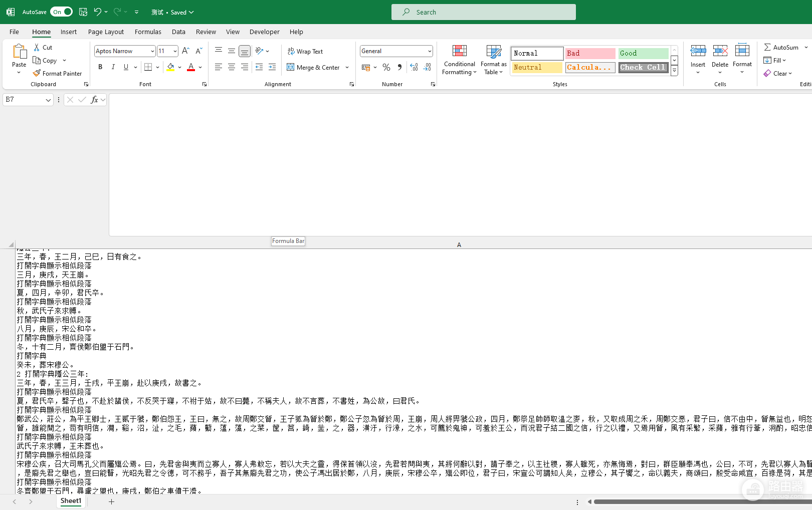Toggle the AutoSave switch off
Image resolution: width=812 pixels, height=510 pixels.
(61, 12)
